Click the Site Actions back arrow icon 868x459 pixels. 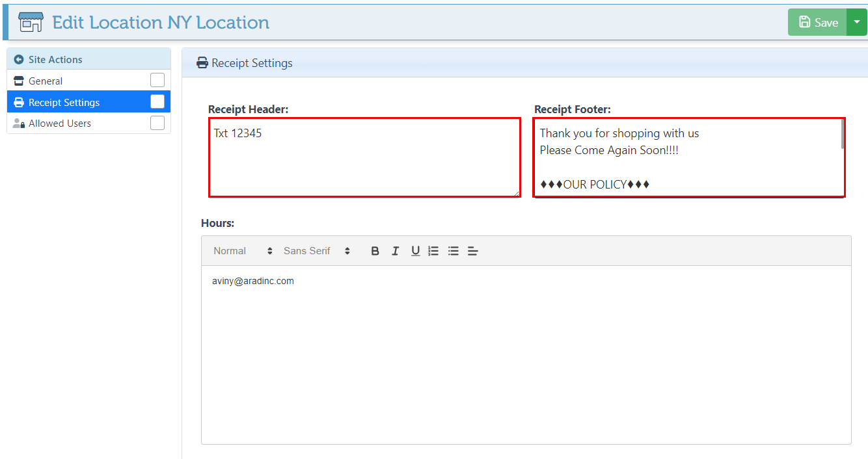[19, 59]
